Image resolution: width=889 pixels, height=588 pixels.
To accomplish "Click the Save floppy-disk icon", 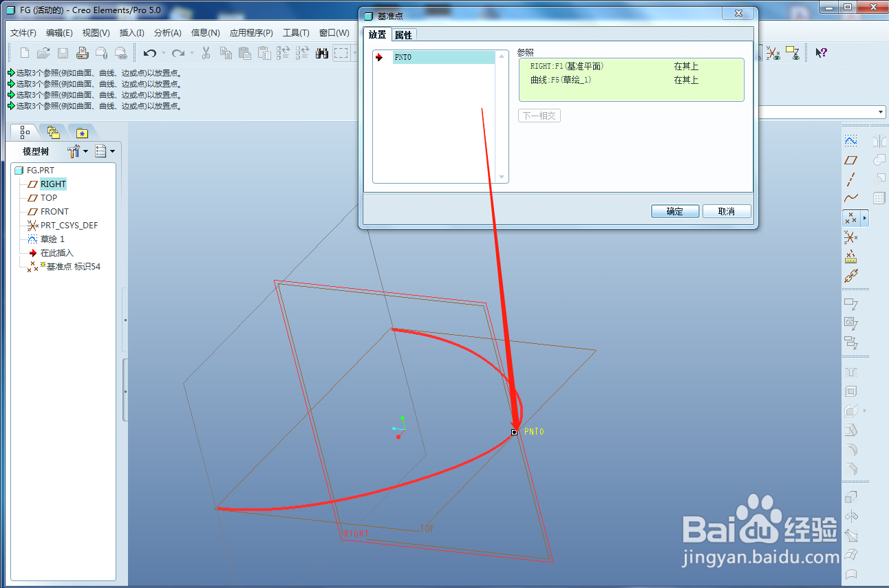I will click(63, 53).
